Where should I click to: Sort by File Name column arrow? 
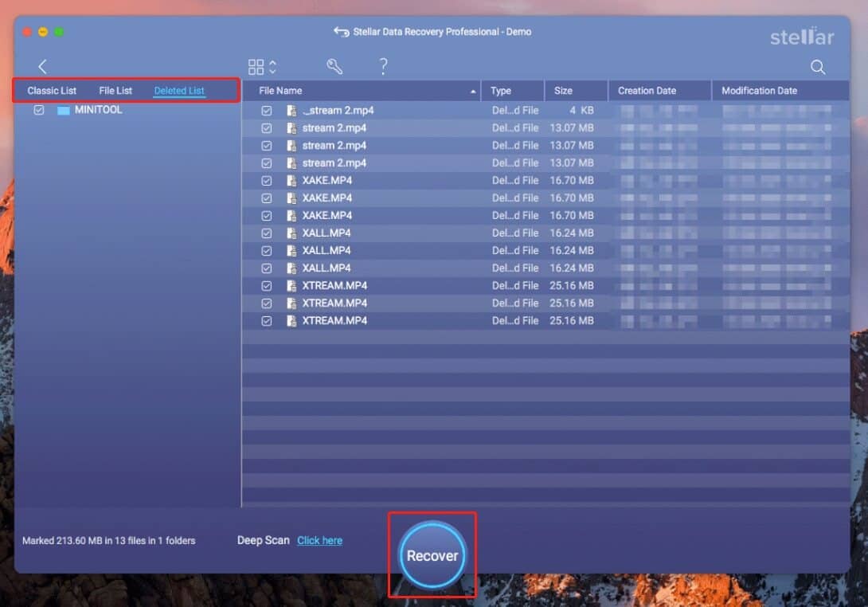[473, 92]
